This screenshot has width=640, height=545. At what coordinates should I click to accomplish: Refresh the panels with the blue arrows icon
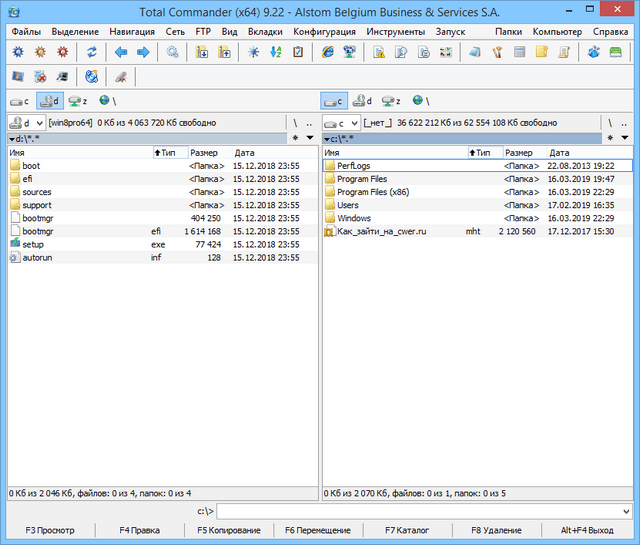click(x=92, y=52)
